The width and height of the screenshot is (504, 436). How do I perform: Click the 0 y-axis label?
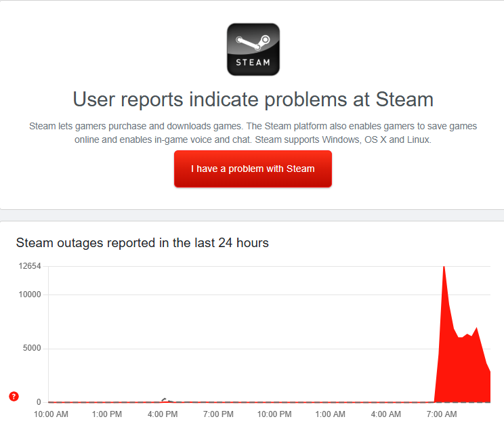39,402
